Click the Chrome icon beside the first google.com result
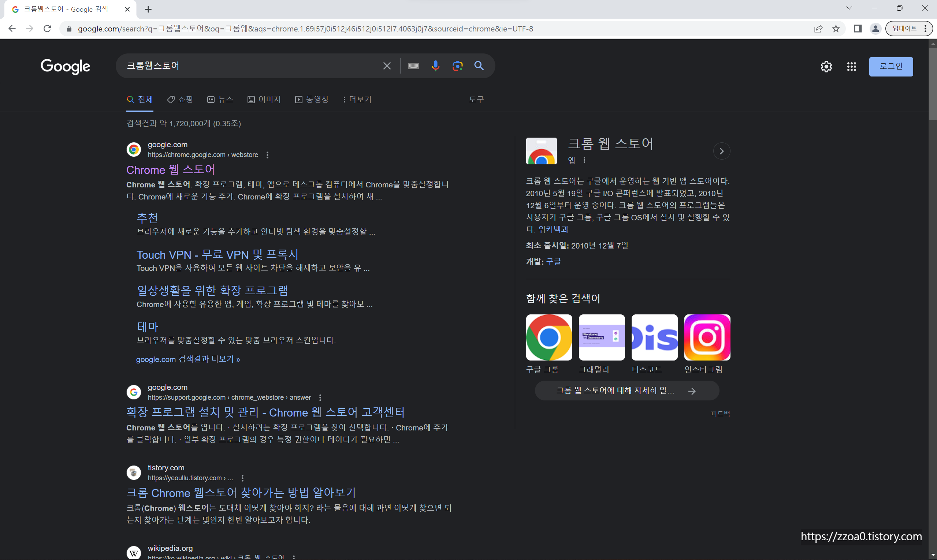 click(134, 150)
